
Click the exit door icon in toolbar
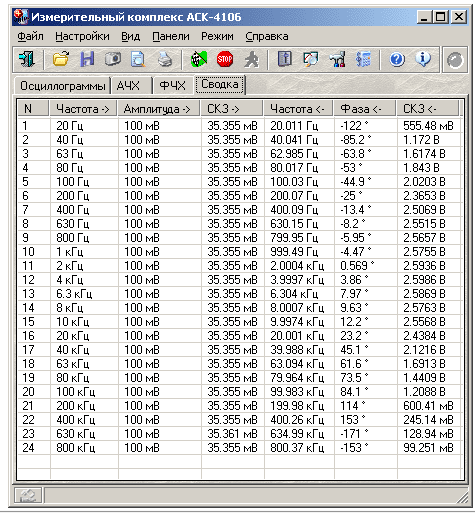(x=27, y=60)
